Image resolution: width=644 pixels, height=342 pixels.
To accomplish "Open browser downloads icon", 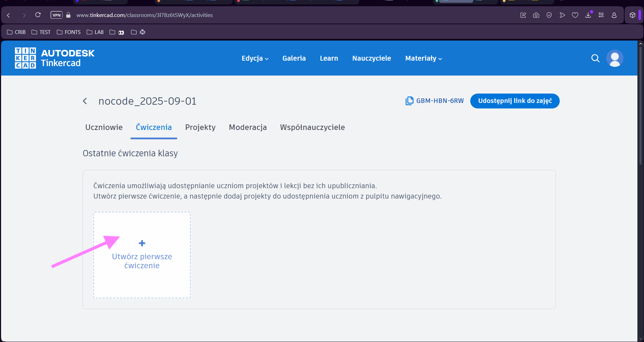I will (588, 15).
